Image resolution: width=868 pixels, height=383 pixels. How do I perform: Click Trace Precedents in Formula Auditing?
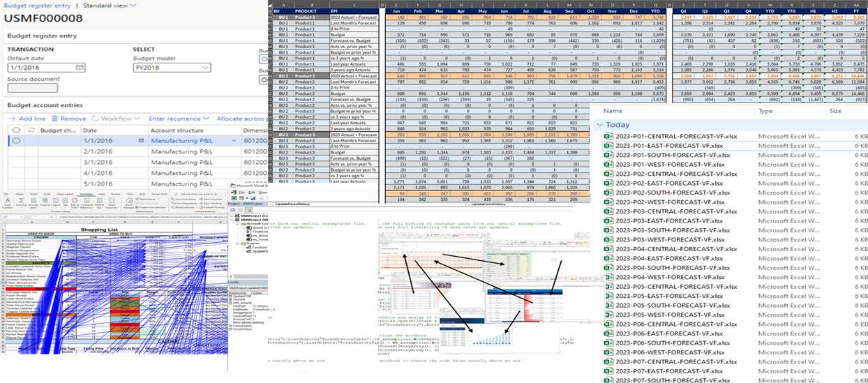coord(183,199)
